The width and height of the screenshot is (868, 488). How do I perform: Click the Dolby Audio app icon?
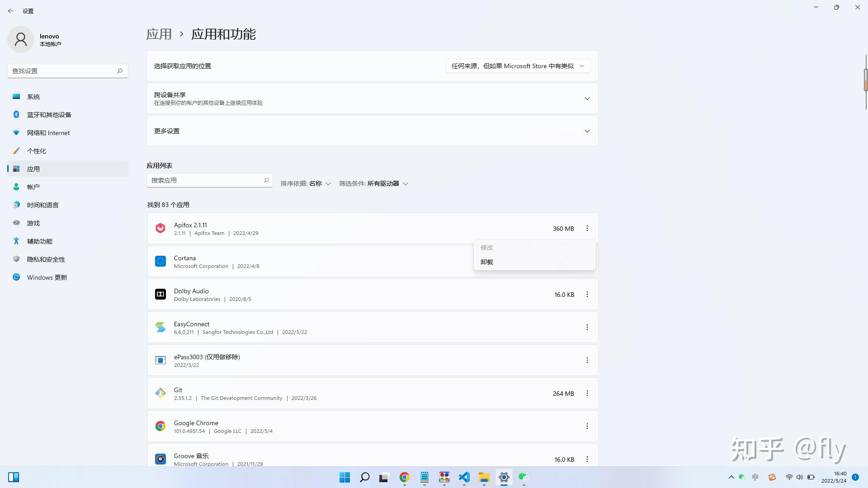coord(160,294)
